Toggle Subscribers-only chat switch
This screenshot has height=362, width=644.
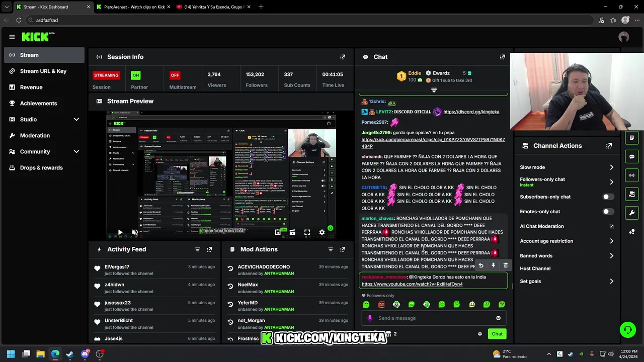[608, 197]
